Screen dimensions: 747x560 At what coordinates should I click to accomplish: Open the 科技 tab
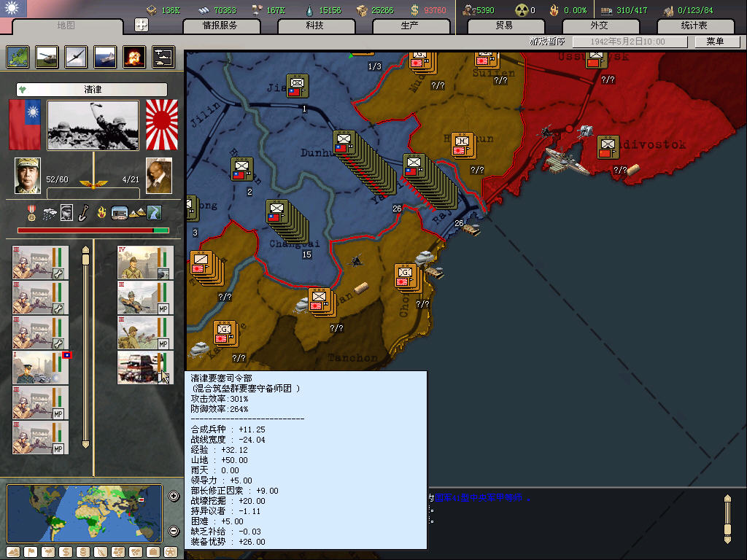[314, 26]
